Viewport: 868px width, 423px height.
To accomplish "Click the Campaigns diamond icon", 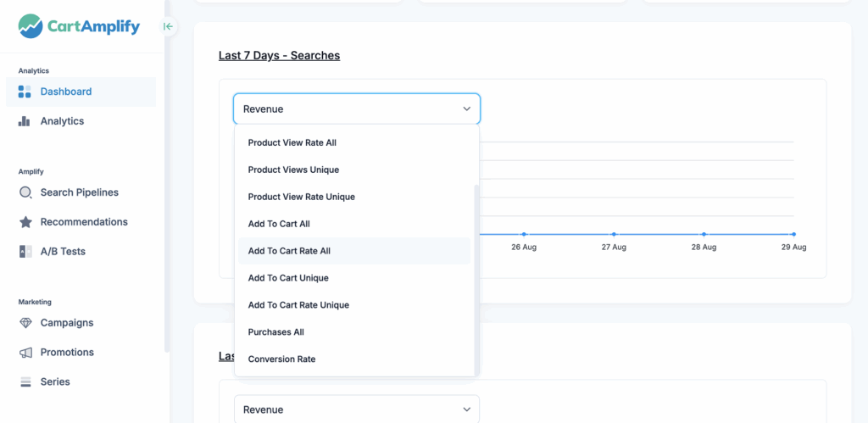I will tap(25, 323).
